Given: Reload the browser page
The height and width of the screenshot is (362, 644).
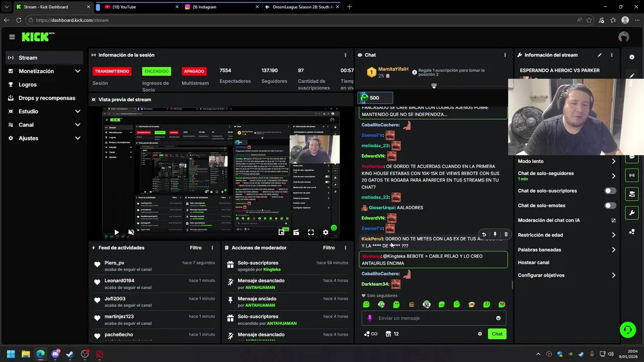Looking at the screenshot, I should point(19,20).
